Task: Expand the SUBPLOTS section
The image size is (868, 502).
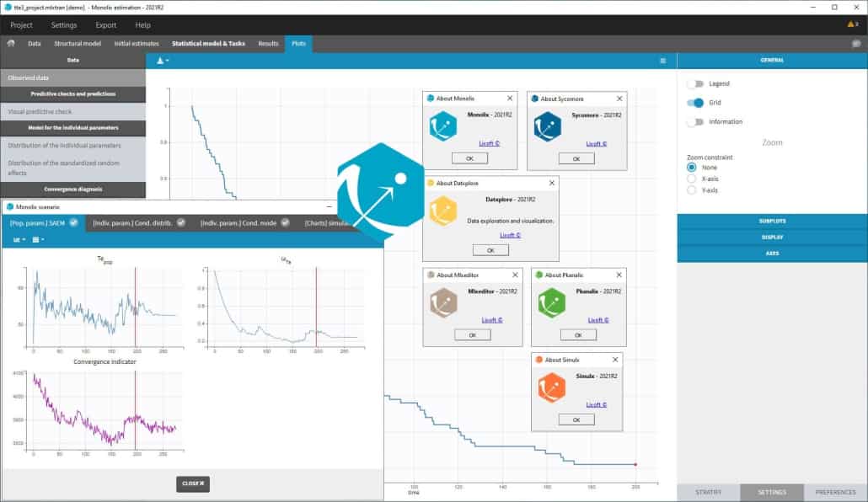Action: coord(772,221)
